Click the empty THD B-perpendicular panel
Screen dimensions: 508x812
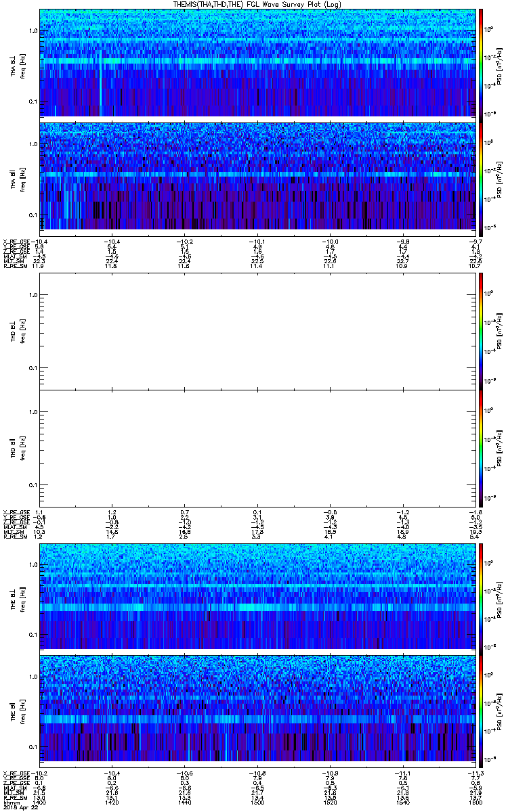click(257, 331)
